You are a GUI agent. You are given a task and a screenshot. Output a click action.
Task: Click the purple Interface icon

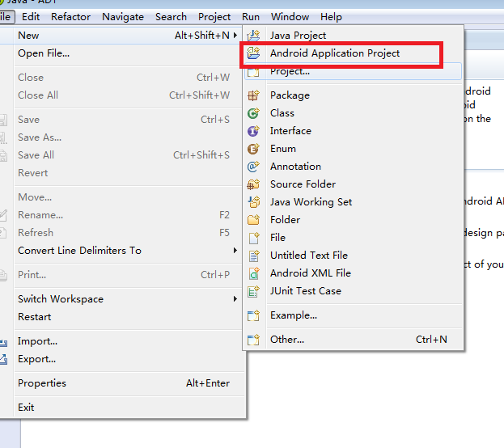tap(253, 131)
